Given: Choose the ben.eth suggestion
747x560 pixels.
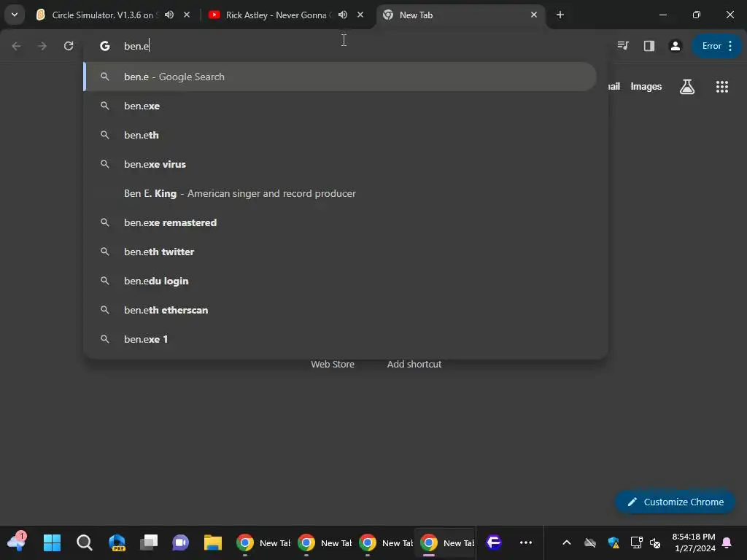Looking at the screenshot, I should pyautogui.click(x=340, y=135).
